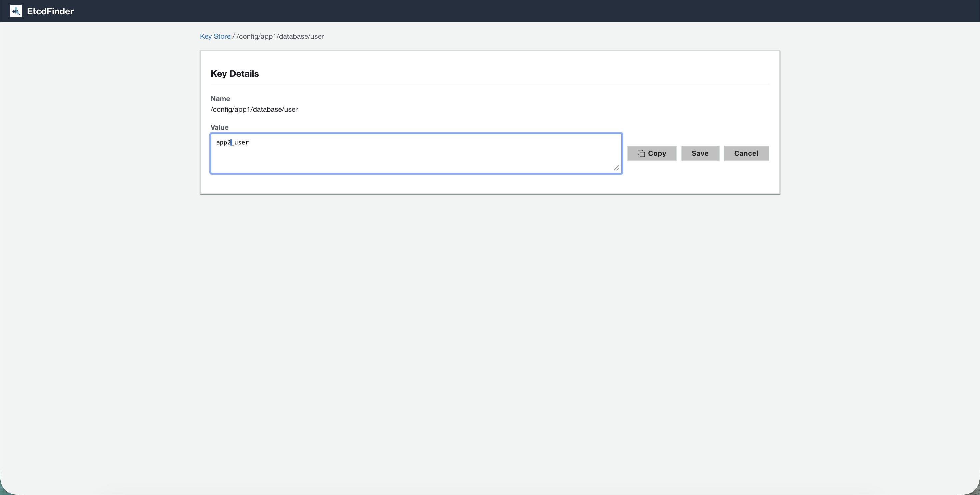This screenshot has height=495, width=980.
Task: Copy the current key value
Action: [652, 153]
